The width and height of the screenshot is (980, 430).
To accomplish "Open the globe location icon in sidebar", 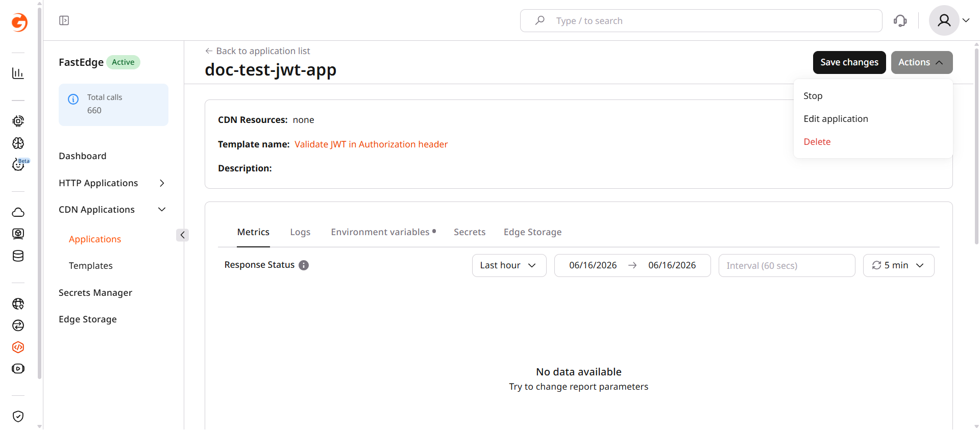I will [x=18, y=303].
